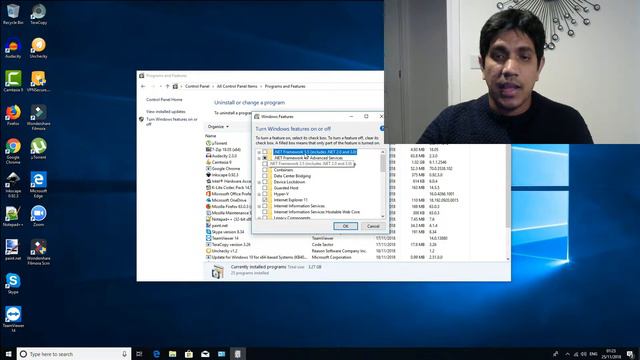This screenshot has width=640, height=360.
Task: Select the Notepad++ desktop shortcut
Action: (13, 216)
